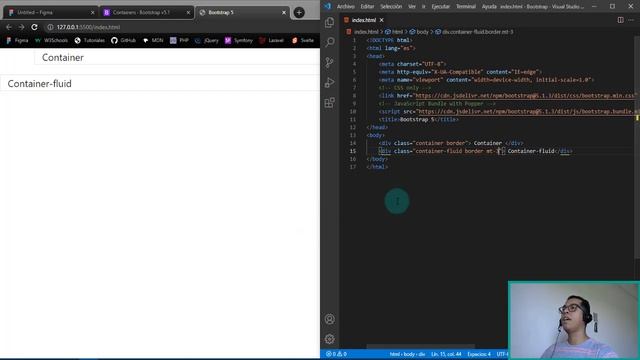Open the Ver menu
The image size is (640, 360).
tap(412, 7)
